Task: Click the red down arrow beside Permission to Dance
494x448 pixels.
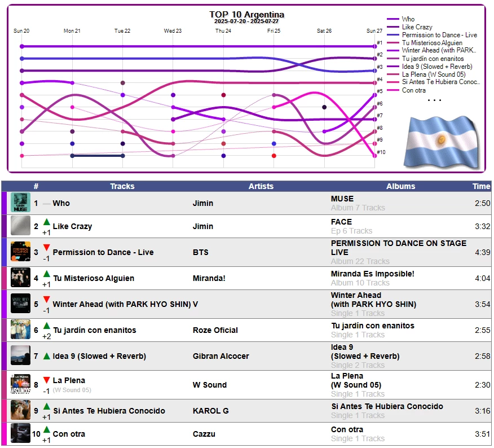Action: tap(47, 248)
